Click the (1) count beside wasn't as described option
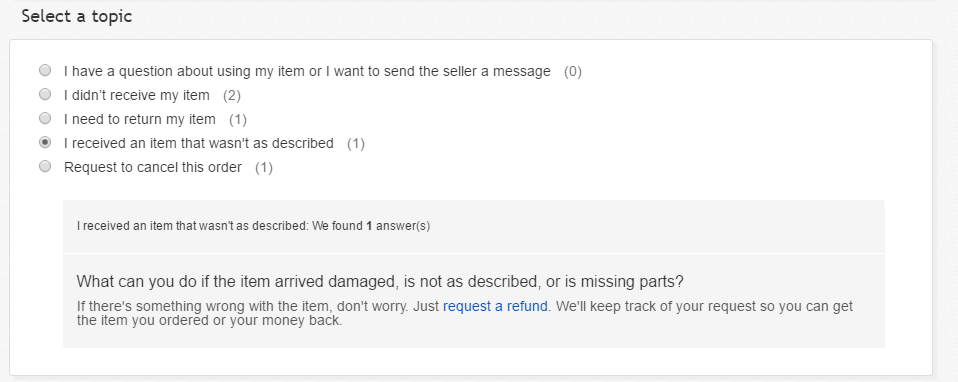The image size is (958, 382). [x=356, y=144]
